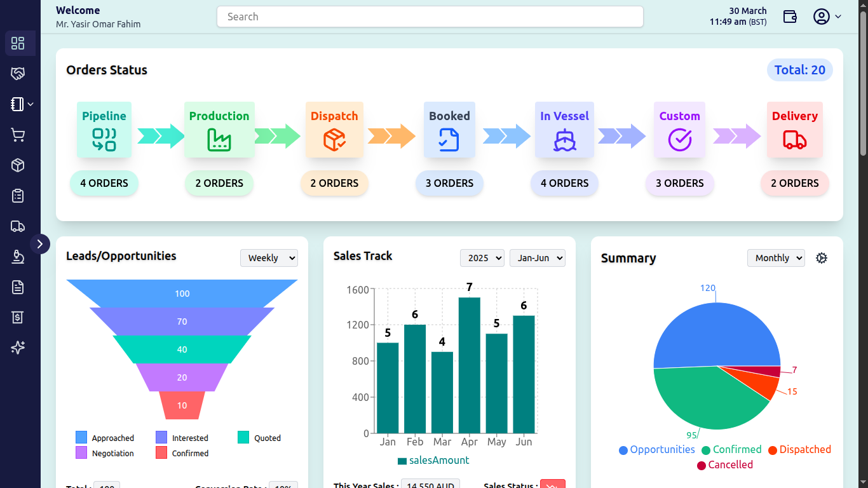The height and width of the screenshot is (488, 868).
Task: Toggle the Dispatched legend item
Action: click(799, 450)
